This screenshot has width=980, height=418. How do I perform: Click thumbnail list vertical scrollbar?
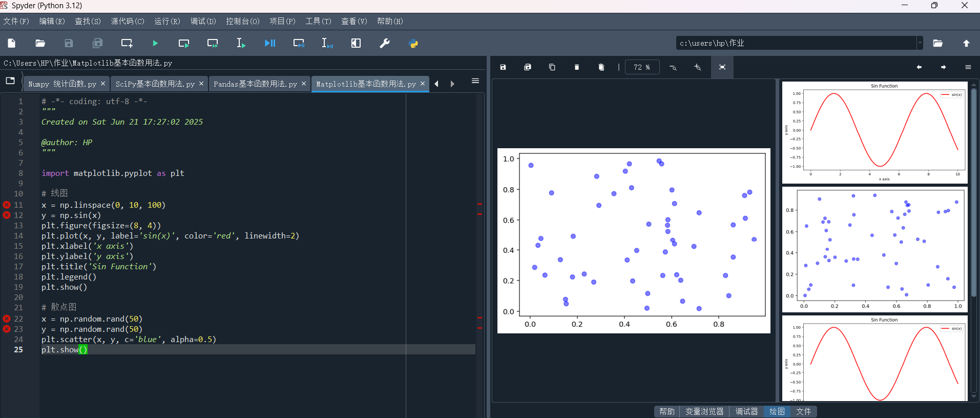974,193
